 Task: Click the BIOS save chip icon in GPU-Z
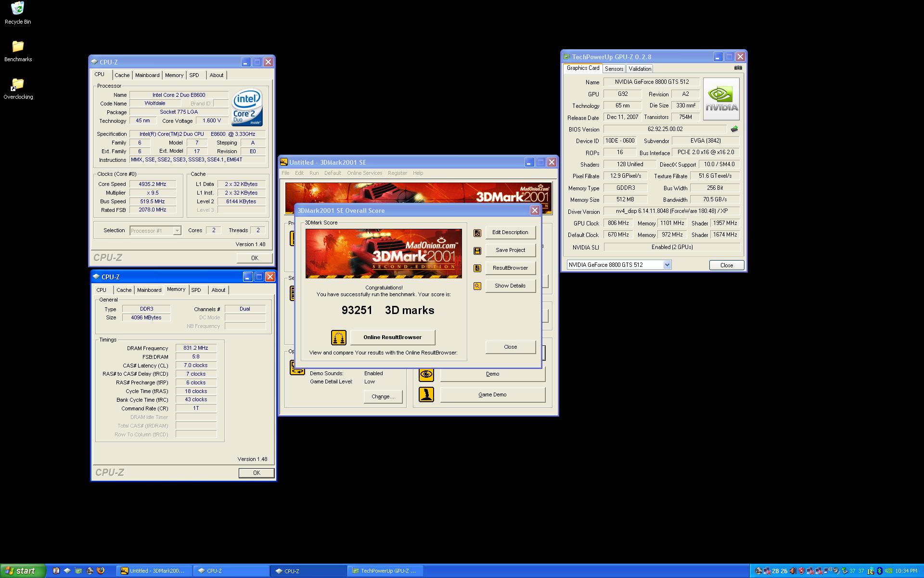pyautogui.click(x=734, y=129)
